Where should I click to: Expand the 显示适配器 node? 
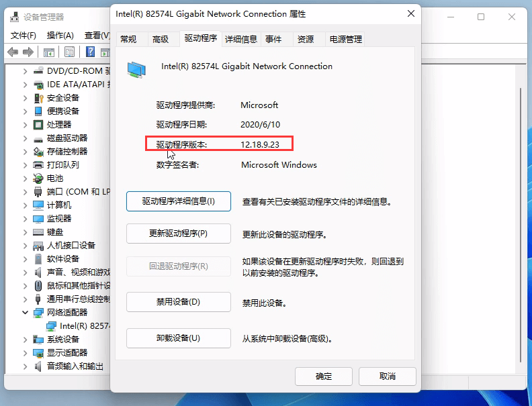(25, 353)
